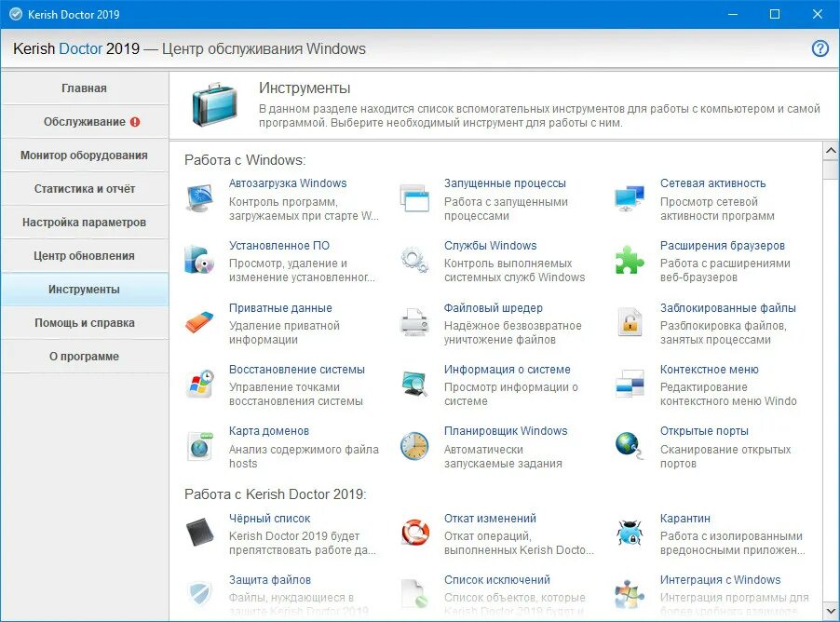The width and height of the screenshot is (840, 622).
Task: Click the green puzzle browser extensions icon
Action: click(x=630, y=261)
